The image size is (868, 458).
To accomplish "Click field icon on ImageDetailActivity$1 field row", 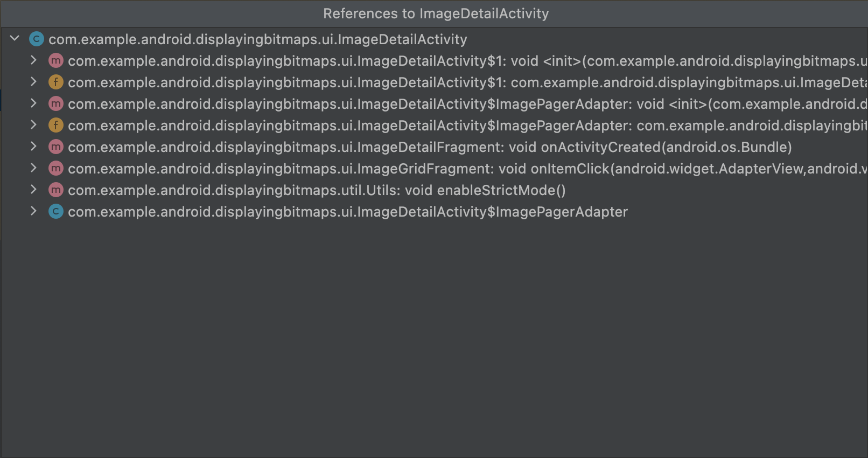I will [x=55, y=82].
